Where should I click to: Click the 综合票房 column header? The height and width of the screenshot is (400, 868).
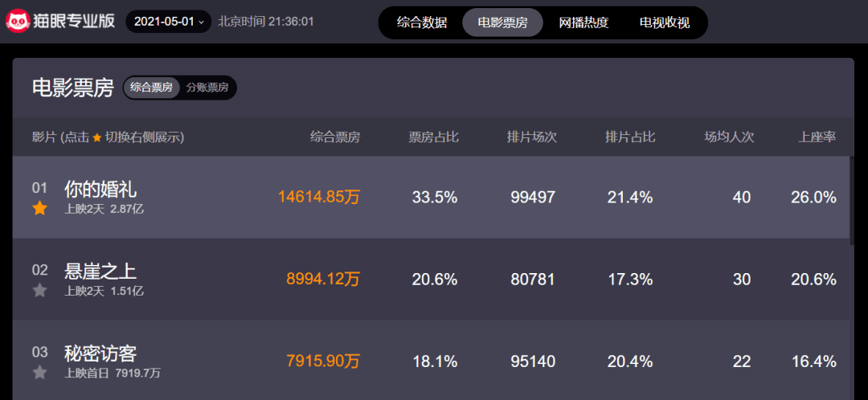335,137
